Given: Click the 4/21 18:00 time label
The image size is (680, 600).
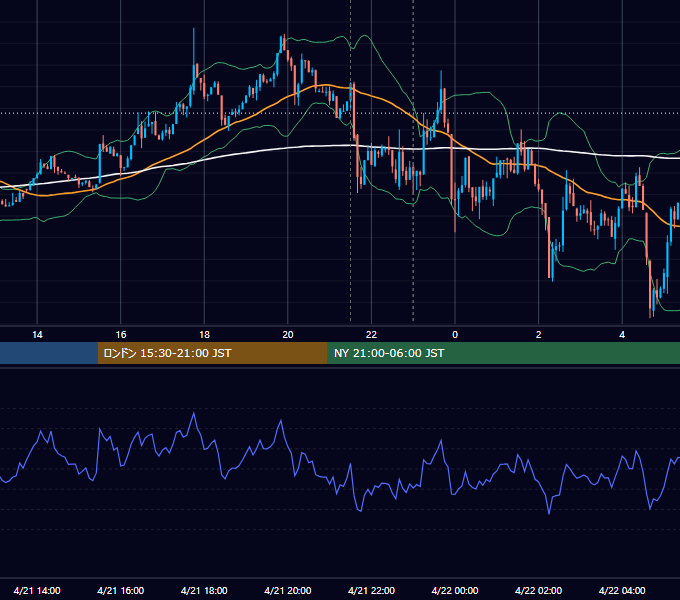Looking at the screenshot, I should (x=204, y=590).
